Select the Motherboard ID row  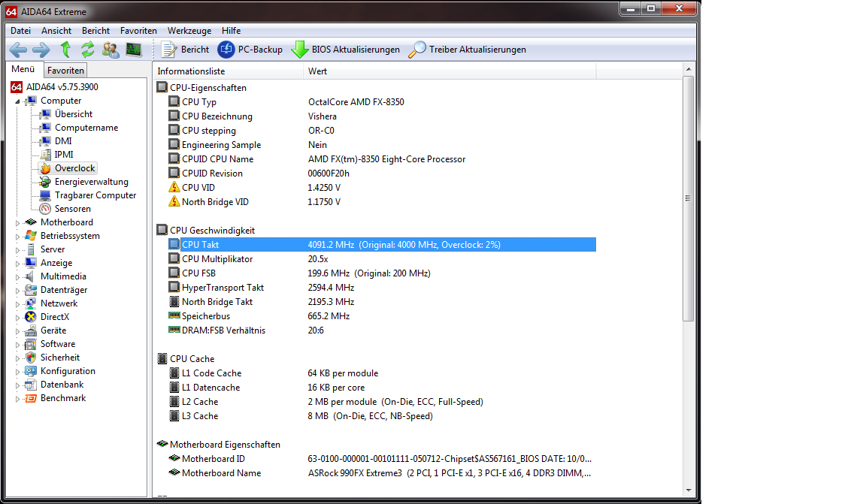coord(382,459)
